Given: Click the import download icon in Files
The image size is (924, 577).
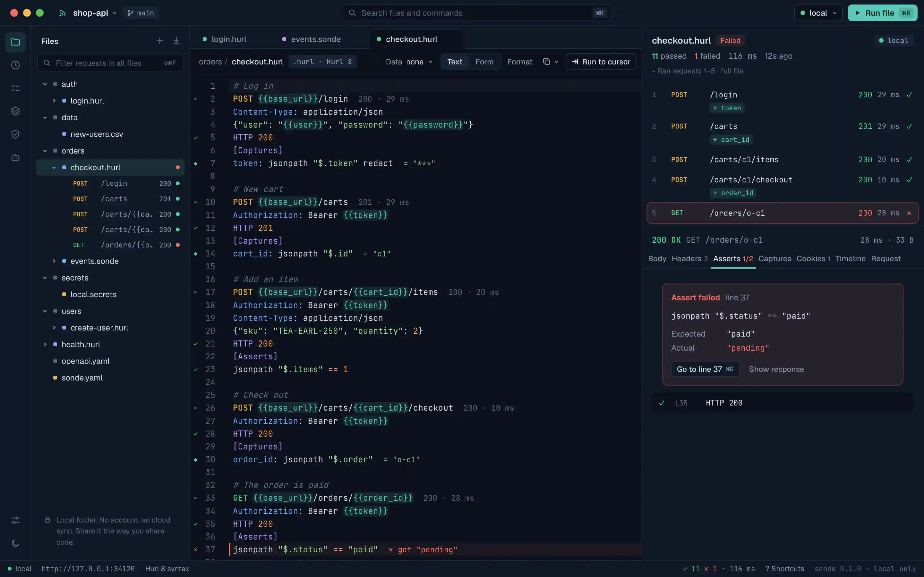Looking at the screenshot, I should [x=176, y=41].
